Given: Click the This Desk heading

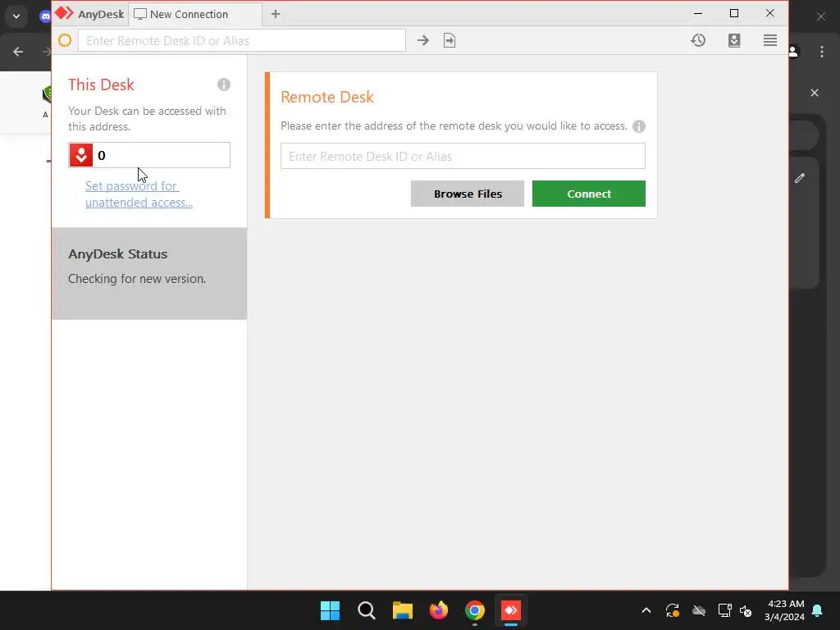Looking at the screenshot, I should tap(101, 84).
